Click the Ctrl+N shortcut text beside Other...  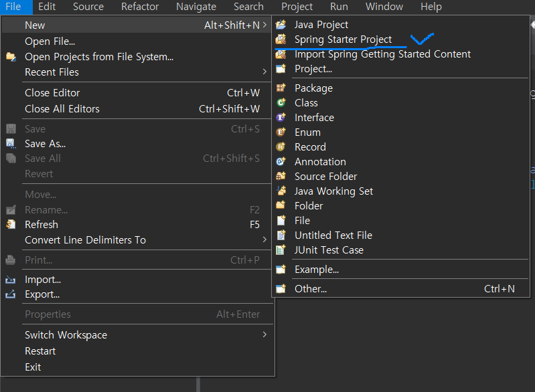[499, 289]
